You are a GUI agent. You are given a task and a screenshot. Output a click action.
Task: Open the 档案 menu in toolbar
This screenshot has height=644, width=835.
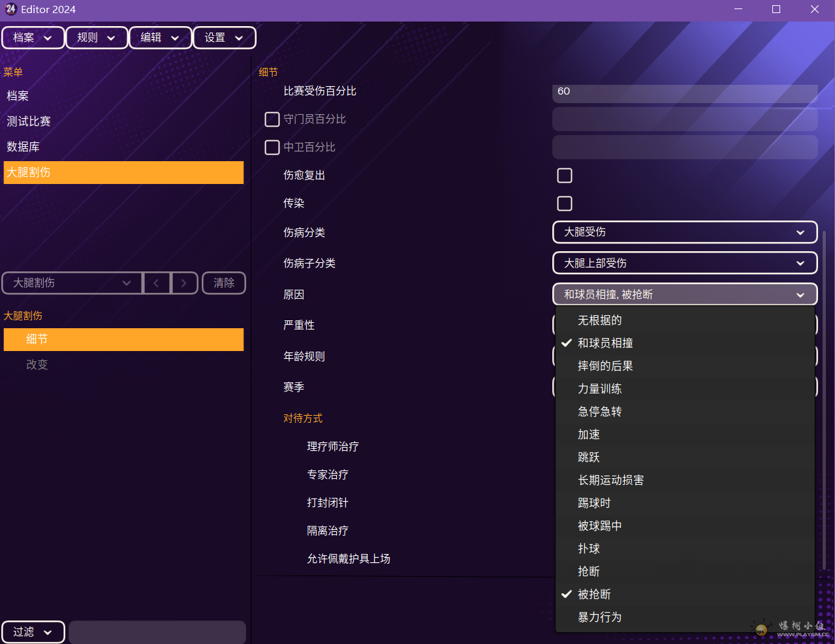pos(33,38)
